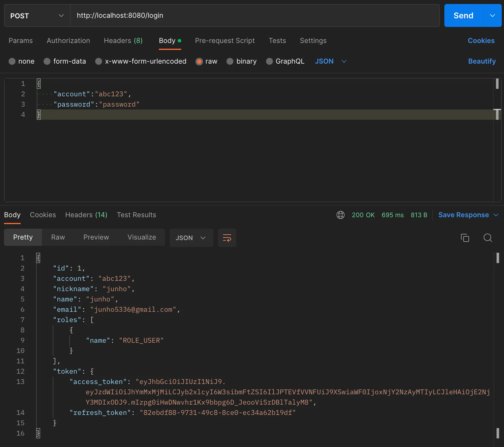Click the search response magnifier icon

click(x=488, y=238)
